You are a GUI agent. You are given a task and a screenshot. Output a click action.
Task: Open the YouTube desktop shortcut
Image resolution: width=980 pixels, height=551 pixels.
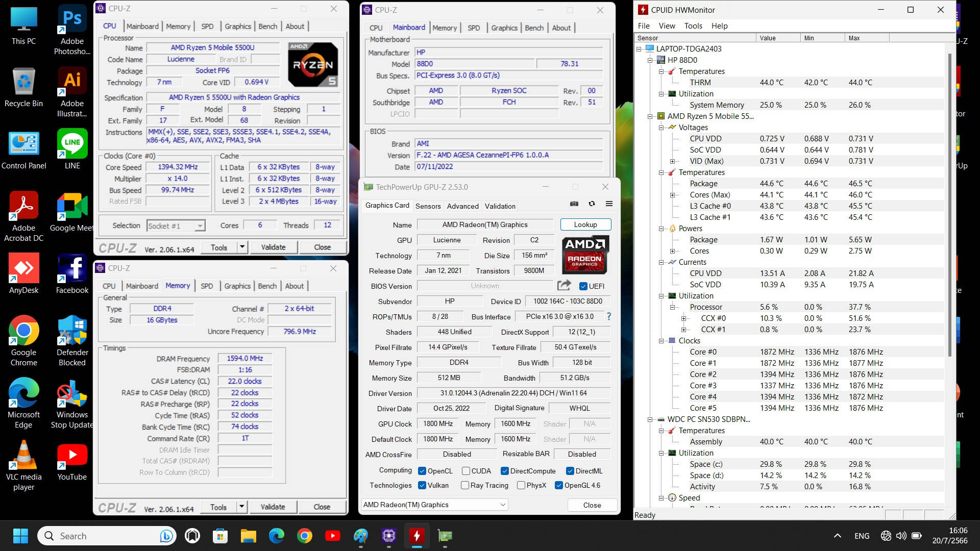tap(72, 461)
